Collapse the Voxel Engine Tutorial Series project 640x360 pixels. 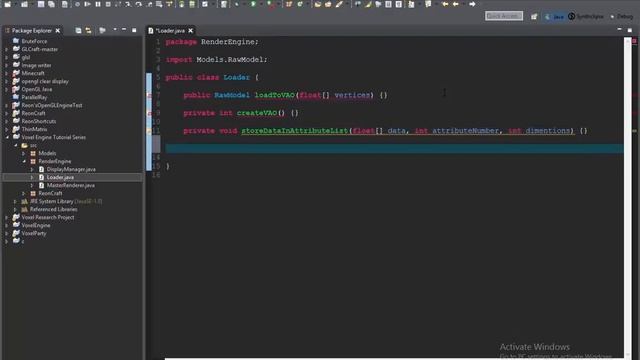[x=7, y=138]
